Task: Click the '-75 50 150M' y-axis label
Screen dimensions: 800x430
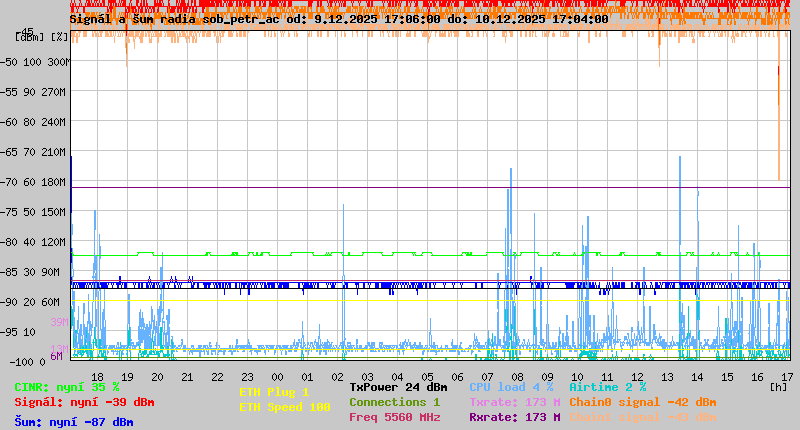Action: (33, 212)
